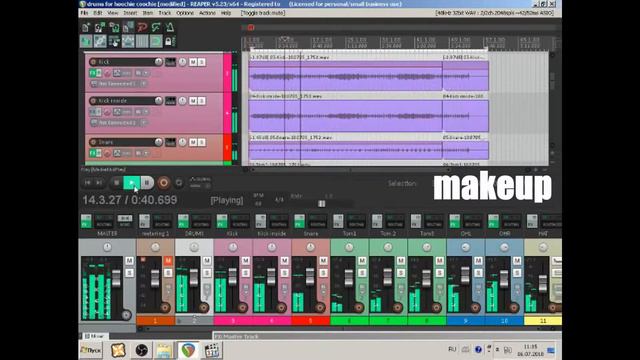
Task: Open the Edit menu
Action: tap(98, 13)
